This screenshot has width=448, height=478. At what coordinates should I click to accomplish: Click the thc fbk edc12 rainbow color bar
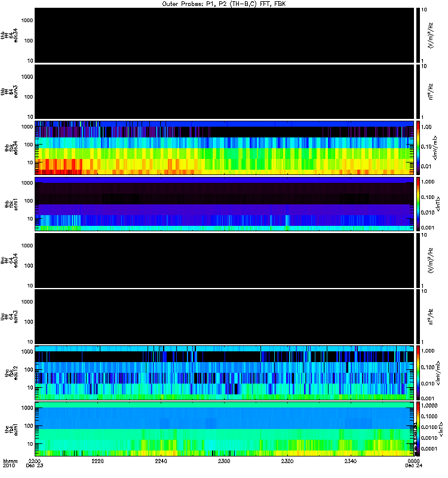pyautogui.click(x=418, y=373)
